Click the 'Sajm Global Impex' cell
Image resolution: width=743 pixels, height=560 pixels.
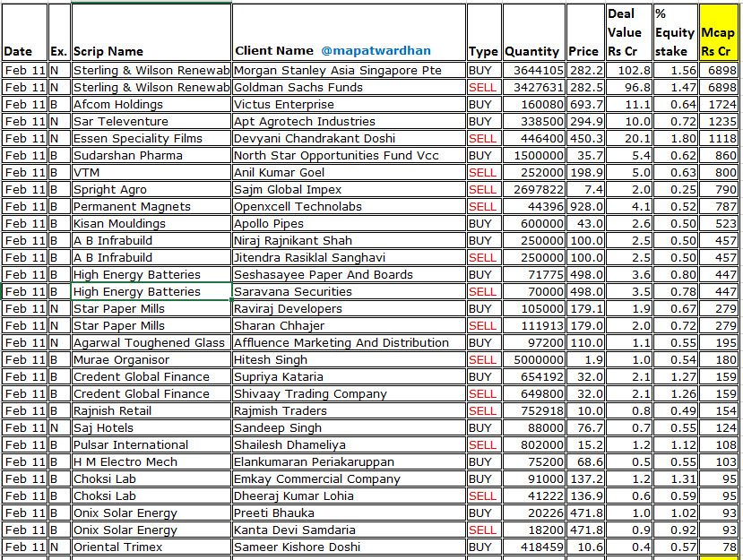(x=350, y=190)
